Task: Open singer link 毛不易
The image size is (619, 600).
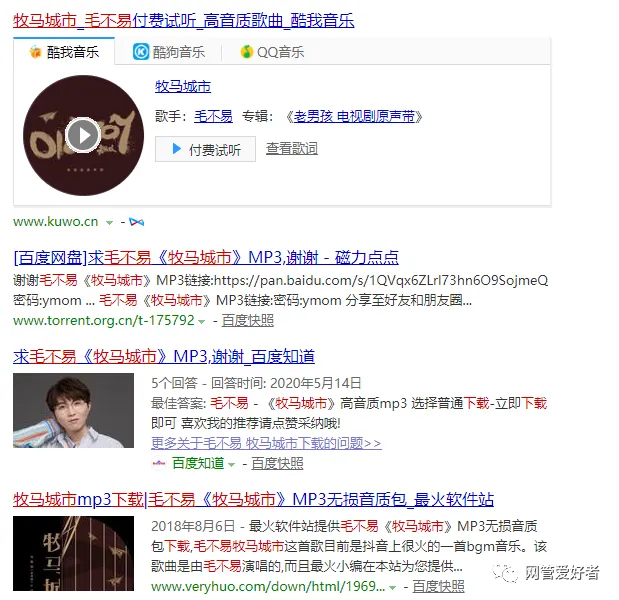Action: pyautogui.click(x=213, y=116)
